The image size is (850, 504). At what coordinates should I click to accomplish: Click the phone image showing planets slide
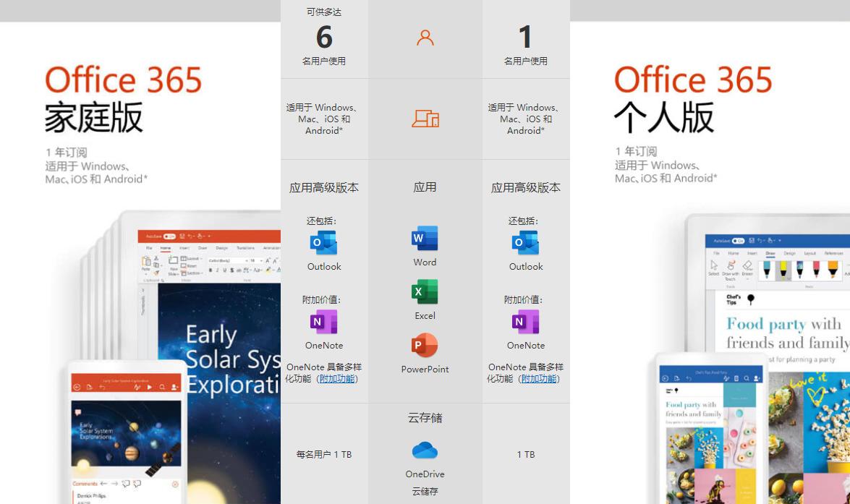[x=127, y=432]
